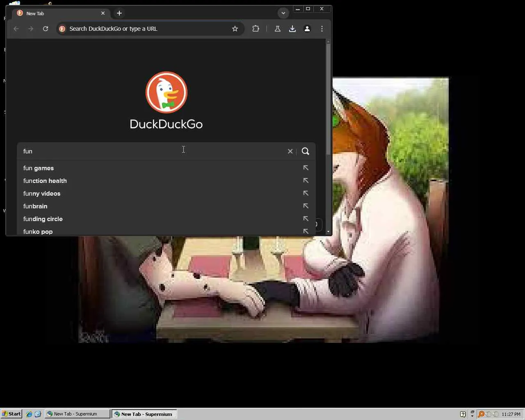The width and height of the screenshot is (525, 420).
Task: Choose the "function health" suggestion
Action: [x=166, y=181]
